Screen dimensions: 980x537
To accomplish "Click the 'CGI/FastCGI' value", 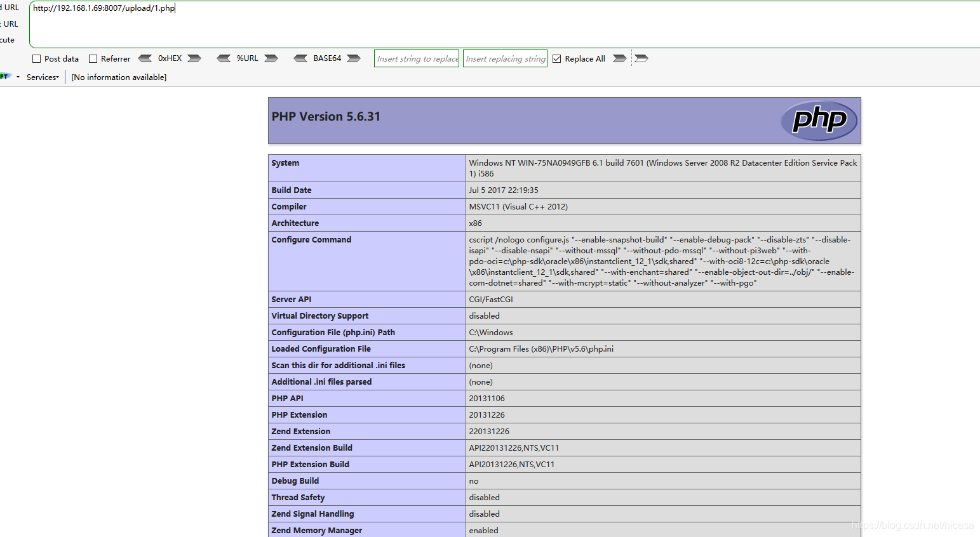I will (491, 300).
